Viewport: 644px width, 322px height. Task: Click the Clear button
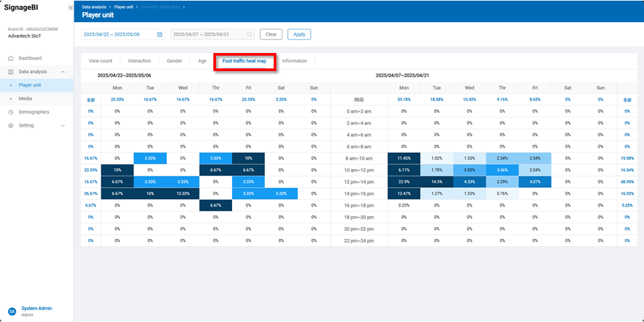click(271, 34)
